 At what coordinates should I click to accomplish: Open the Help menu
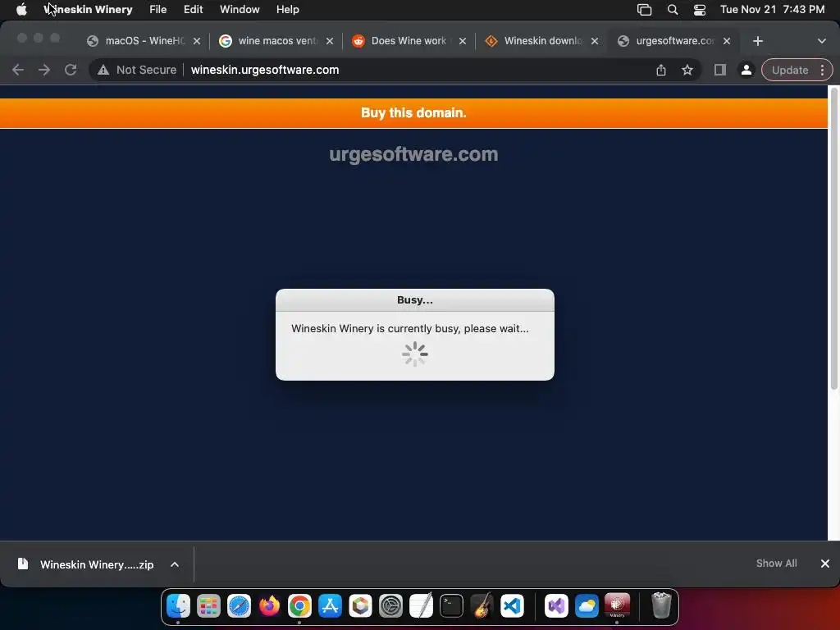coord(288,9)
